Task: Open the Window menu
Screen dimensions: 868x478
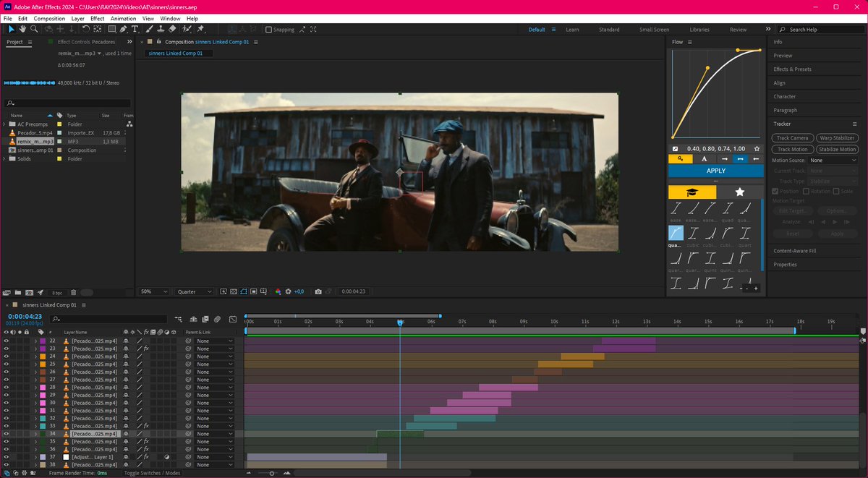Action: click(171, 18)
